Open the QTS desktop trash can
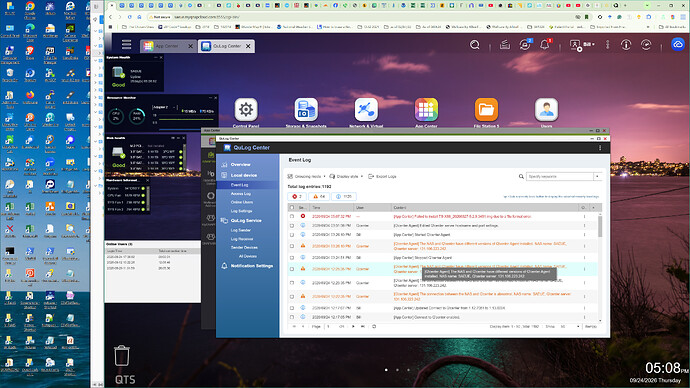The width and height of the screenshot is (690, 388). [x=122, y=355]
